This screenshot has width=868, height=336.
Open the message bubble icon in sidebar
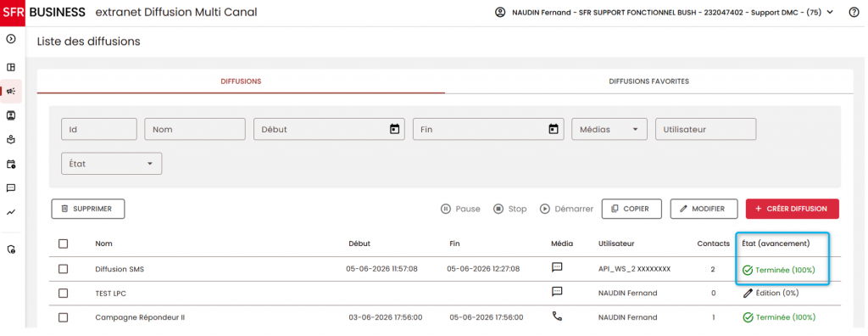pos(10,188)
